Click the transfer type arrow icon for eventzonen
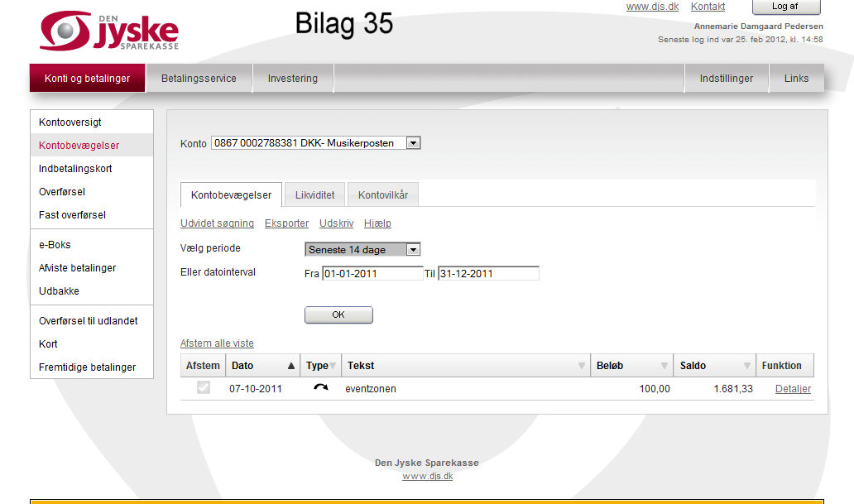 321,388
